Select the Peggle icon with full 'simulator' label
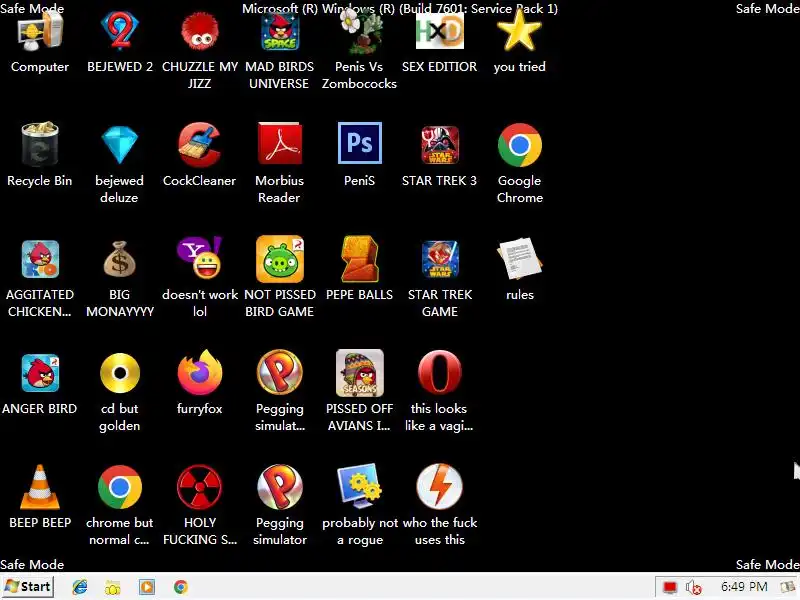Viewport: 800px width, 600px height. [280, 487]
